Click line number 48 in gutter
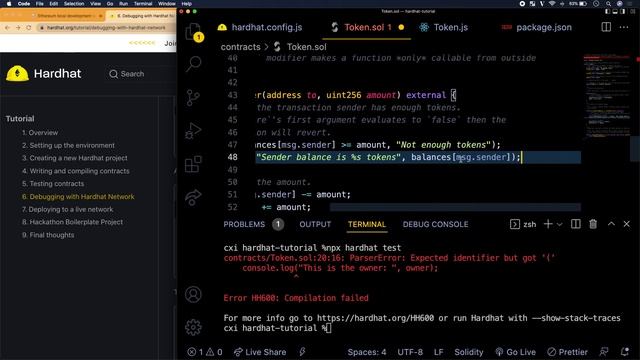The width and height of the screenshot is (640, 360). click(x=232, y=157)
